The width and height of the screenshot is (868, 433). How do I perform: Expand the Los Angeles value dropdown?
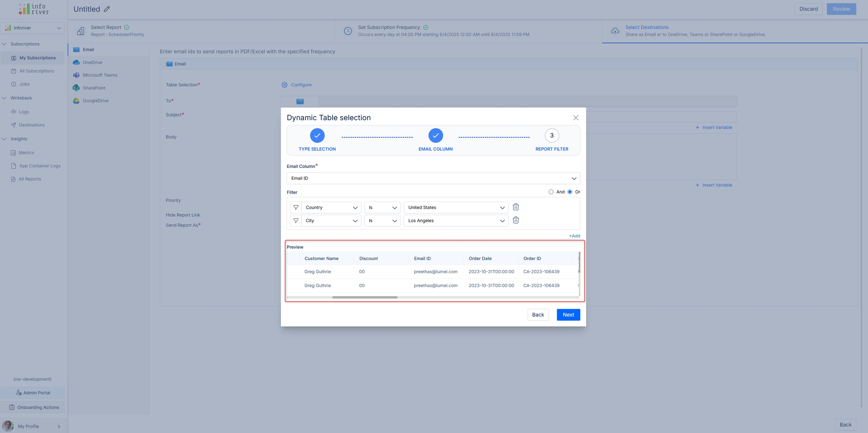click(x=455, y=220)
